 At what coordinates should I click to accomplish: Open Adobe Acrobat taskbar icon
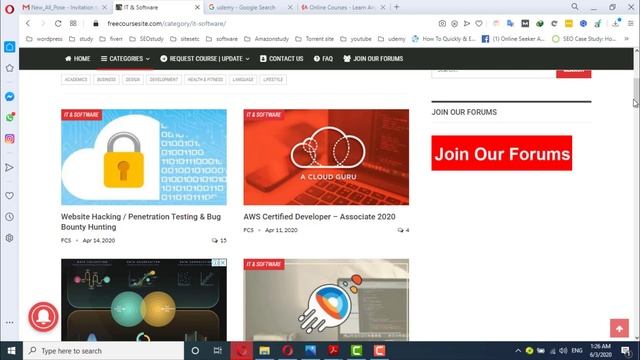tap(333, 351)
